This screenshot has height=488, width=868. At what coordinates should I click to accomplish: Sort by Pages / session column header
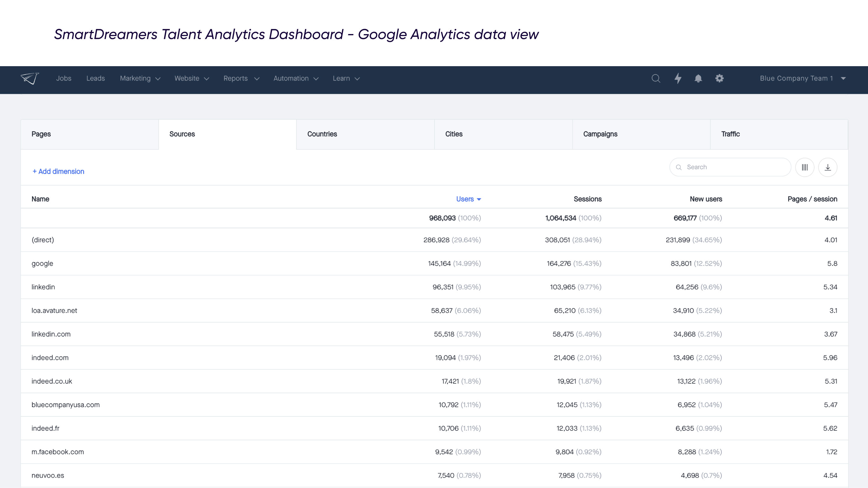pyautogui.click(x=812, y=199)
